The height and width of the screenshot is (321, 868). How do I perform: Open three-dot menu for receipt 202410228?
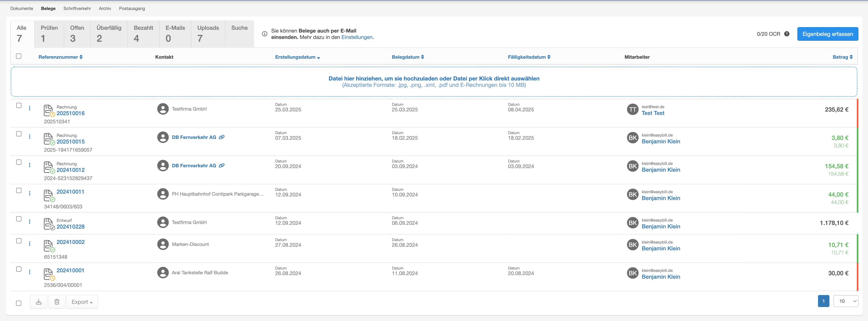[x=30, y=222]
